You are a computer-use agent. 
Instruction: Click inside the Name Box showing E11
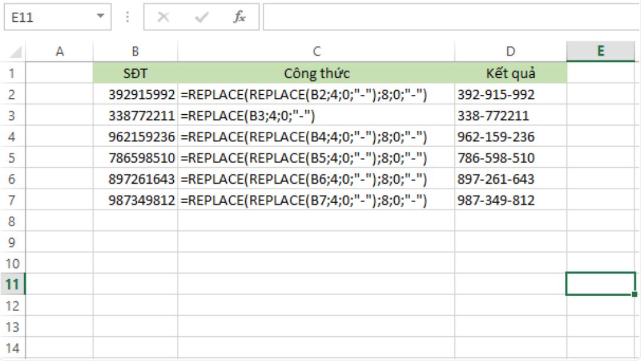point(47,18)
